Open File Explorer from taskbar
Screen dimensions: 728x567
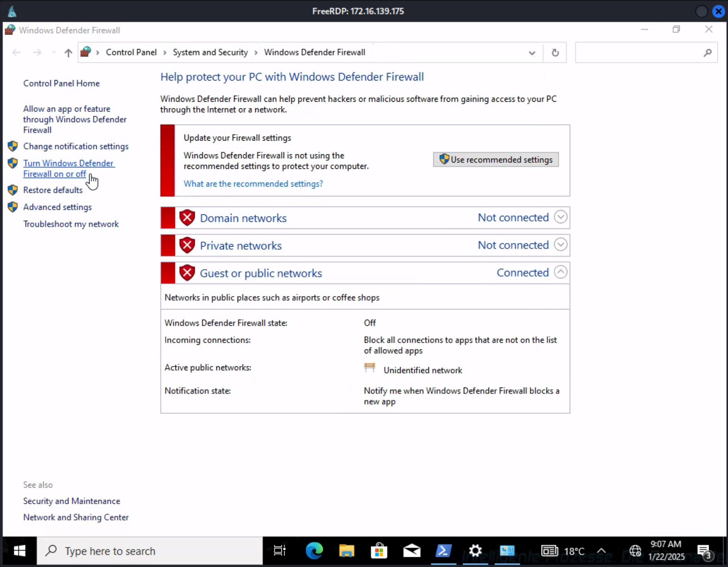point(347,551)
